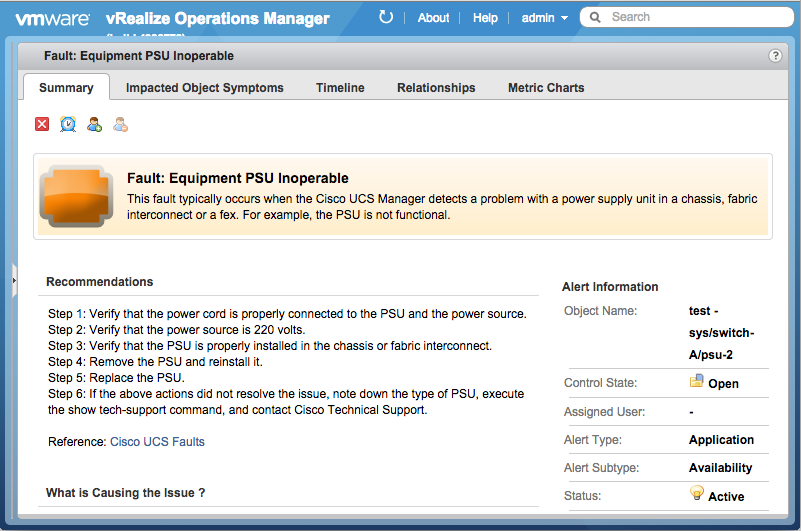
Task: Click the object name test - sys/switch-A/psu-2
Action: click(x=721, y=333)
